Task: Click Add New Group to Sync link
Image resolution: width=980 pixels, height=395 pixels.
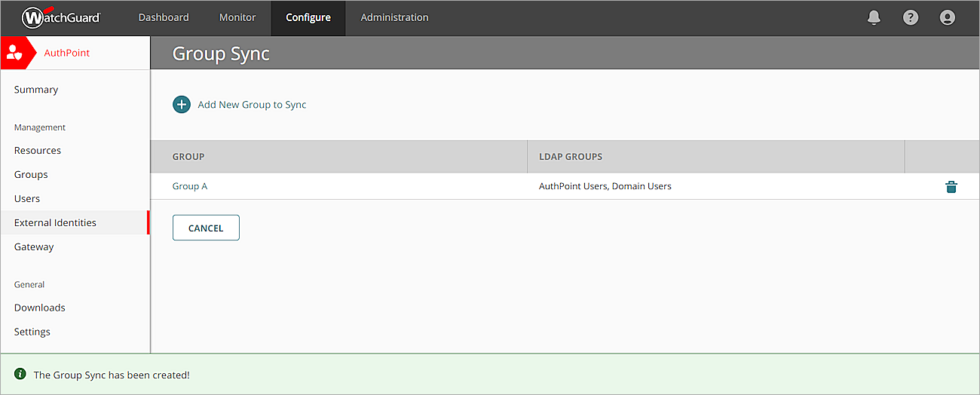Action: tap(252, 105)
